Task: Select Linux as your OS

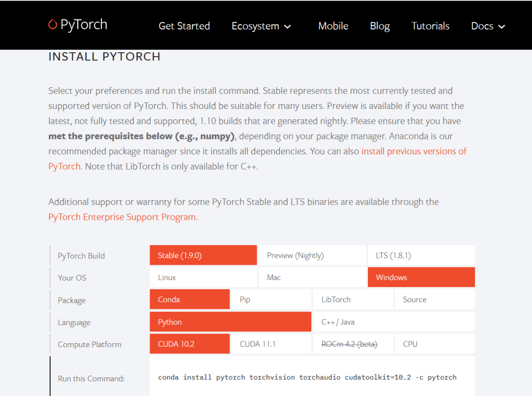Action: (x=203, y=277)
